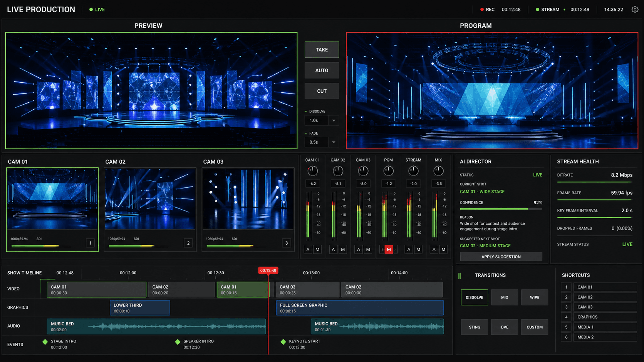Click the CAM 02 - MEDIUM STAGE suggestion
644x362 pixels.
pos(485,245)
